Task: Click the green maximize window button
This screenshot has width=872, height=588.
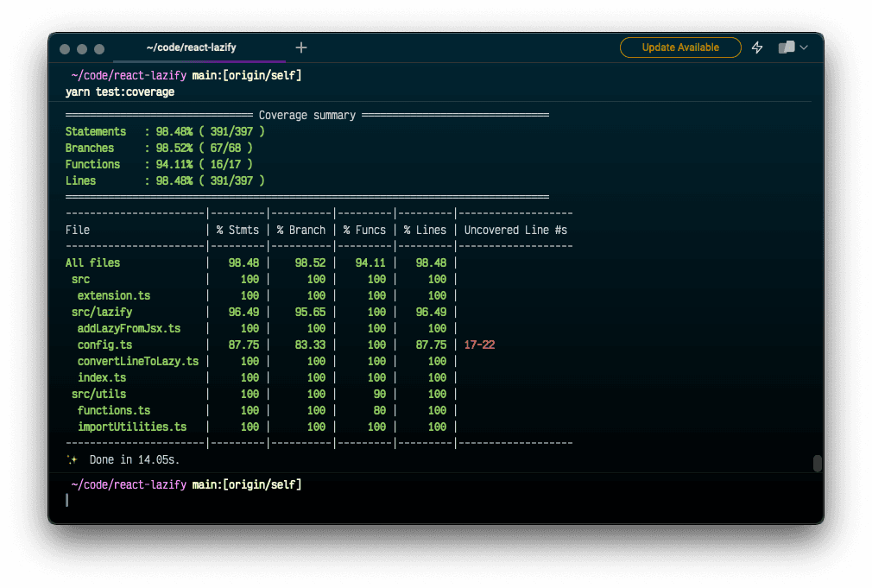Action: coord(98,49)
